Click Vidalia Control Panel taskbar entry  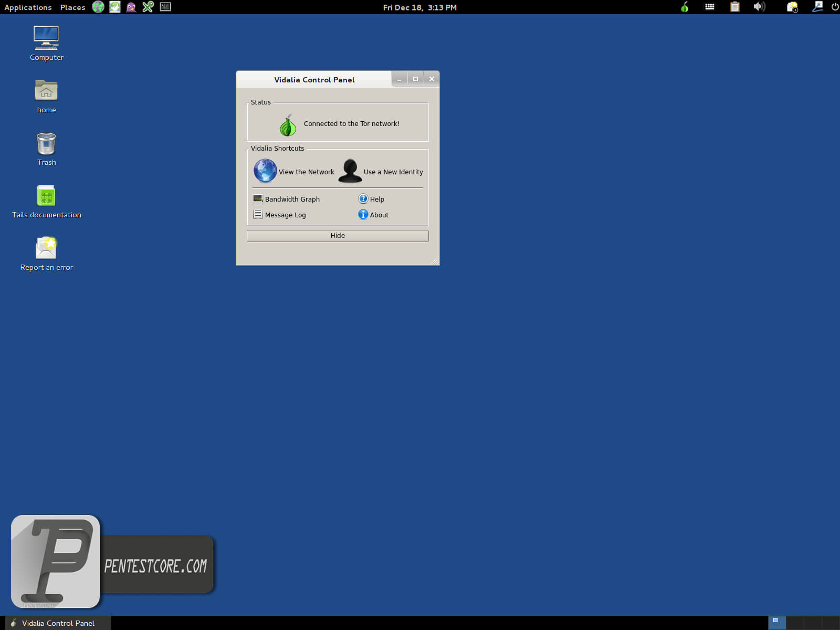[58, 623]
